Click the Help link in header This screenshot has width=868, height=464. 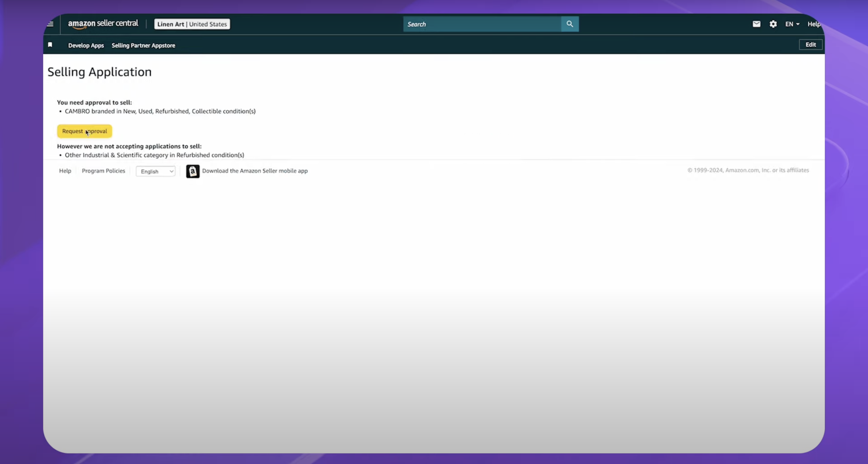[813, 24]
